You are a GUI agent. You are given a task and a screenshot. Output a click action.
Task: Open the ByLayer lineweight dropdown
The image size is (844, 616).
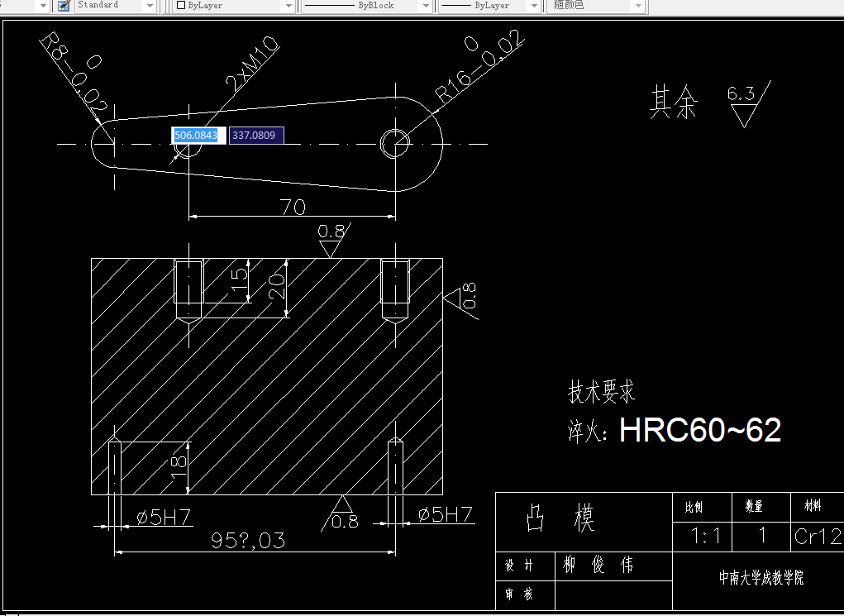[534, 6]
